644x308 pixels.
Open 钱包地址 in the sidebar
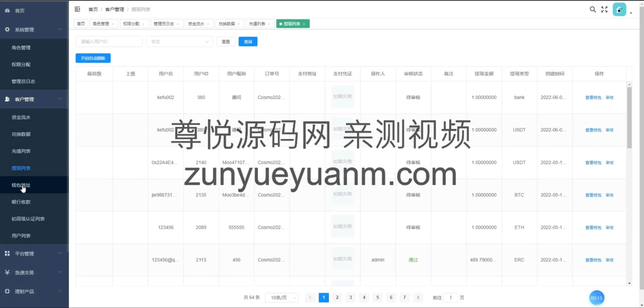(21, 185)
